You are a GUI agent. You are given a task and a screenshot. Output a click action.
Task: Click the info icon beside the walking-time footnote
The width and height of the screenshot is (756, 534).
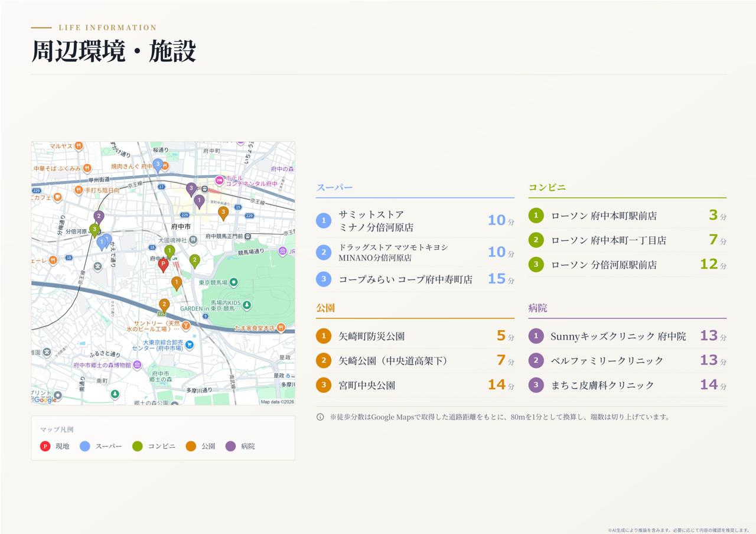[320, 417]
